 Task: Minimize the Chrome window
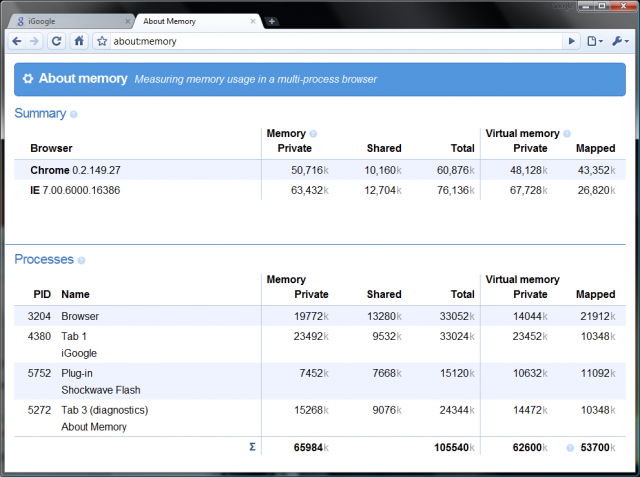point(587,6)
